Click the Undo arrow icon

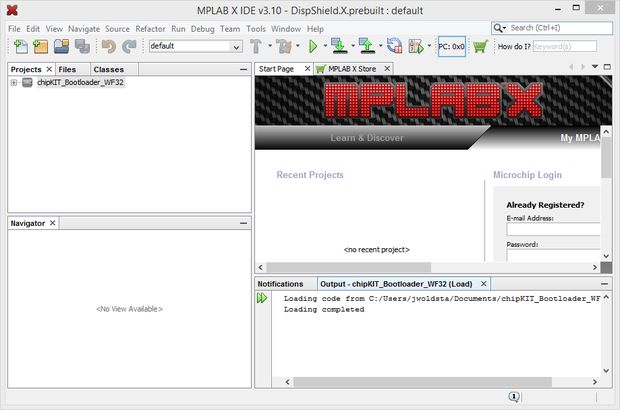[108, 46]
